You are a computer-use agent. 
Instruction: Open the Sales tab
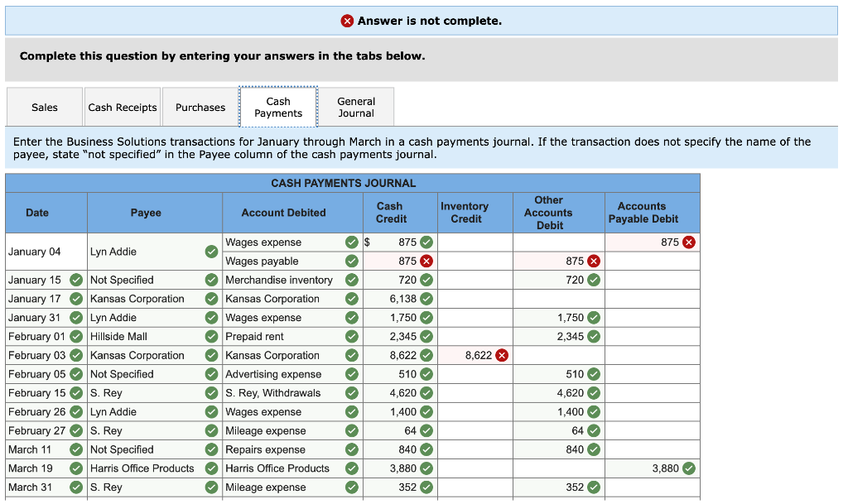[45, 107]
